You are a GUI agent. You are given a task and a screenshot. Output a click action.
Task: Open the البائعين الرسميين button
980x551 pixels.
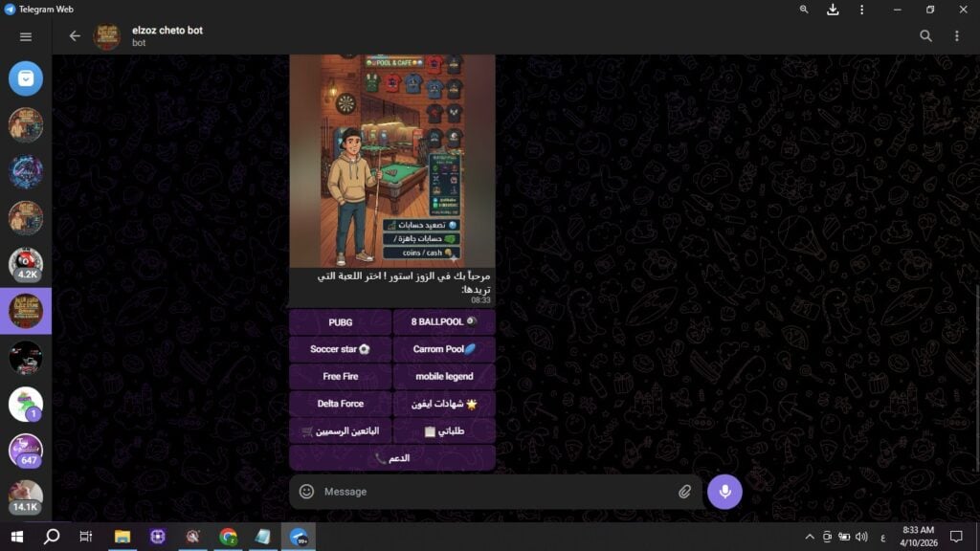[341, 431]
